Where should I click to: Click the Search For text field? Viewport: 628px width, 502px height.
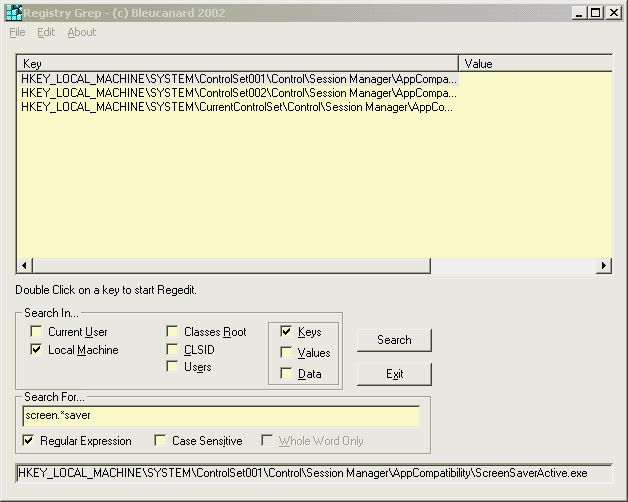[x=221, y=416]
